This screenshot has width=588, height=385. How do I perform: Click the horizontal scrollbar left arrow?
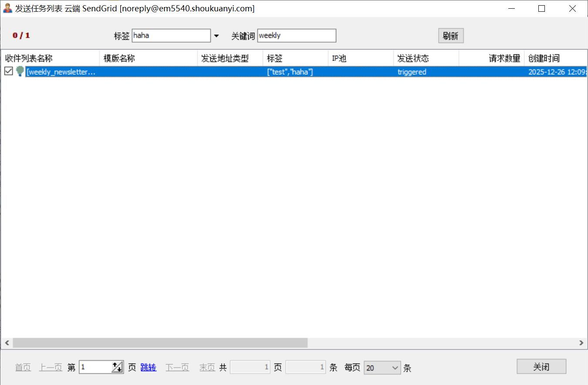pos(7,343)
